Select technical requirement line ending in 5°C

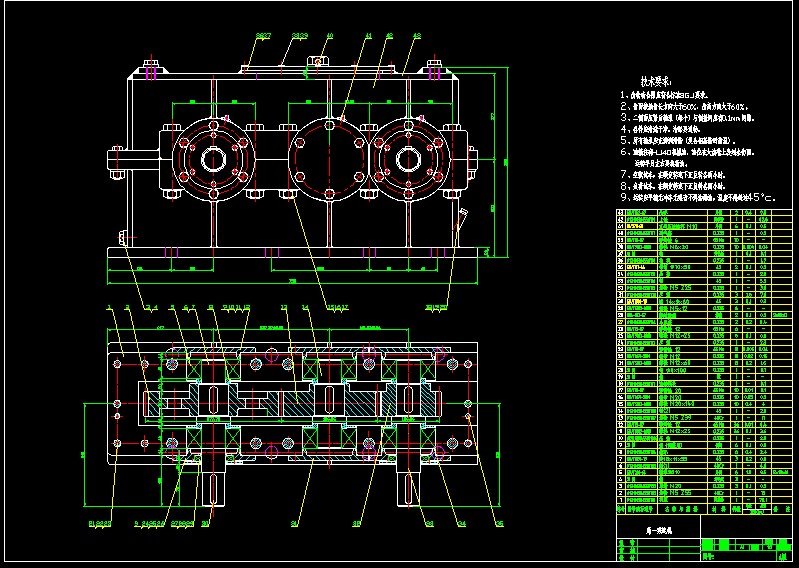(x=697, y=197)
